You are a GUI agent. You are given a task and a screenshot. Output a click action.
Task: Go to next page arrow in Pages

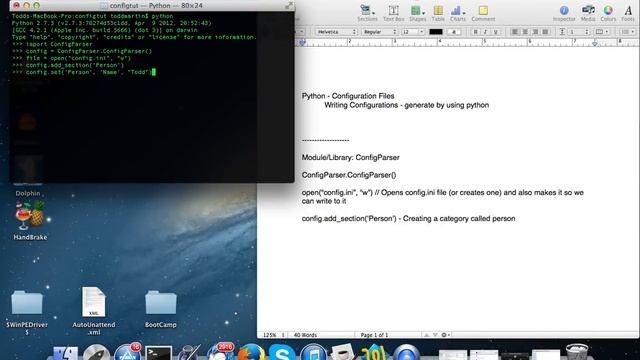pos(435,335)
